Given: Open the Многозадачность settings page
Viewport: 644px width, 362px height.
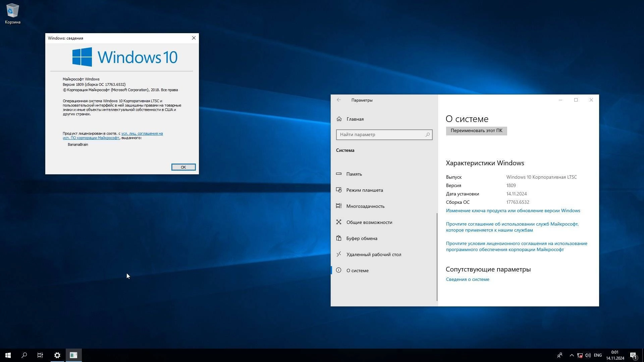Looking at the screenshot, I should [384, 206].
